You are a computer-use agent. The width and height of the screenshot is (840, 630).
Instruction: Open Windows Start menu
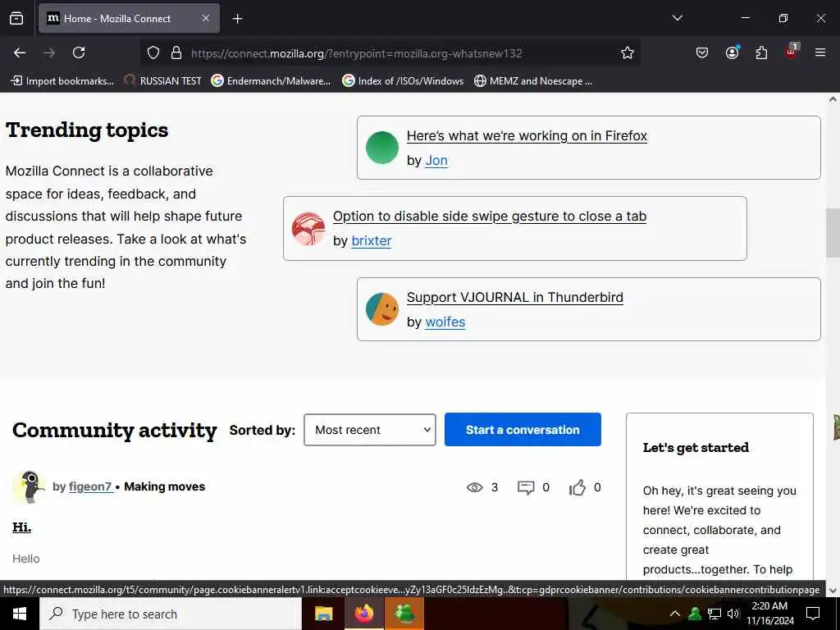click(20, 614)
